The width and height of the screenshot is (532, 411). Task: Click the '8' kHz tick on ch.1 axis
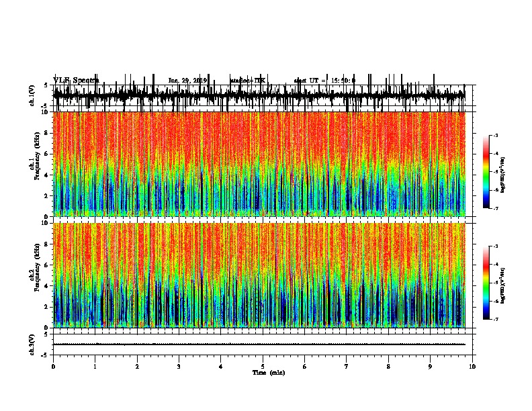tap(46, 133)
